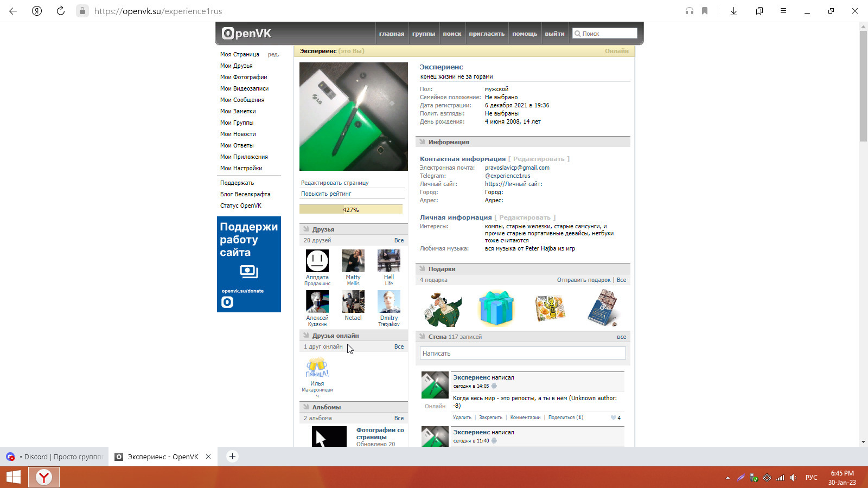This screenshot has height=488, width=868.
Task: Collapse the Друзья онлайн section arrow
Action: [306, 336]
